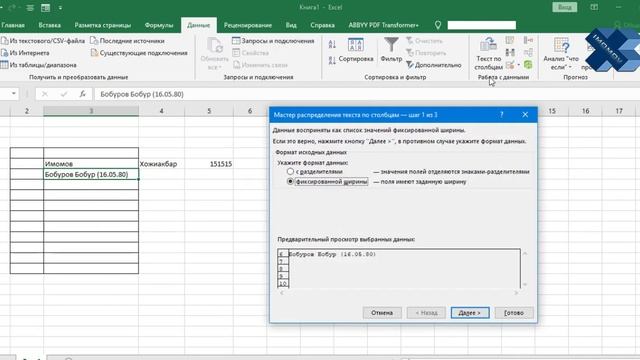Click the 'Отмена' cancel button
Screen dimensions: 640x360
click(382, 313)
